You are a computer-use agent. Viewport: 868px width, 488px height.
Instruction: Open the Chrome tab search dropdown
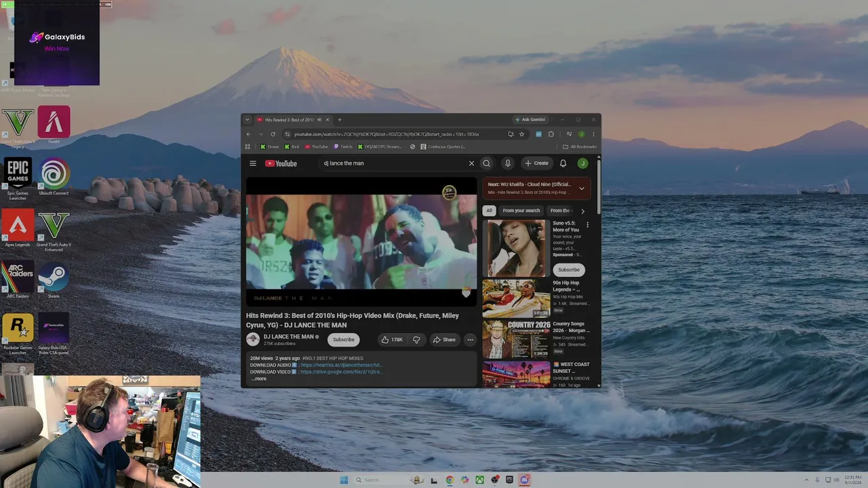coord(248,120)
